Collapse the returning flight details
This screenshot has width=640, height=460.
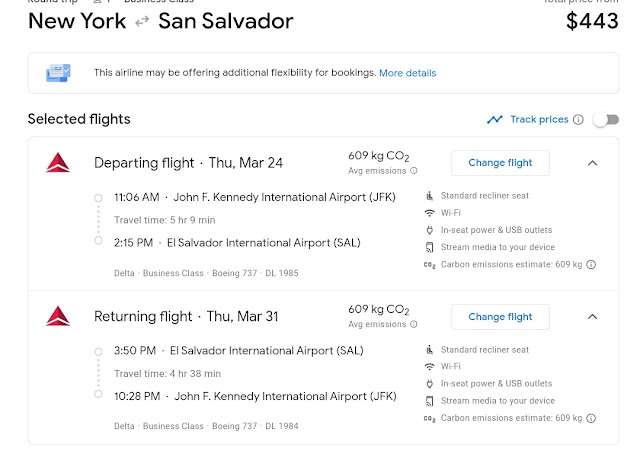click(x=592, y=317)
